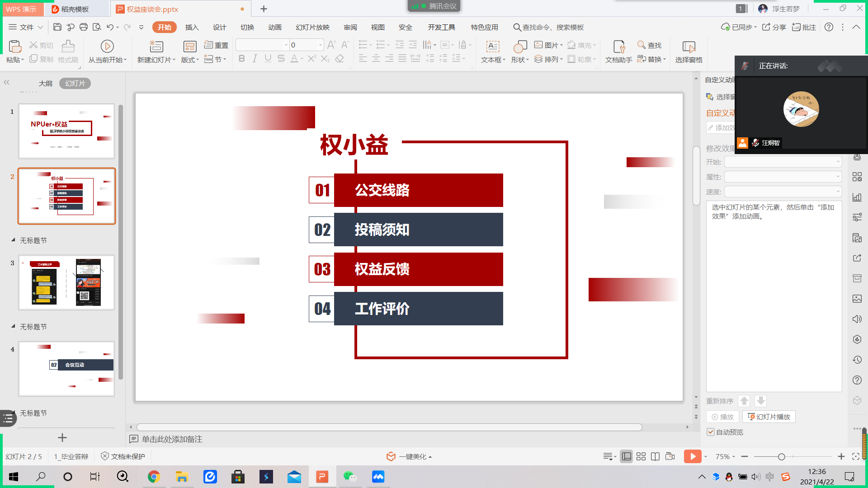The image size is (868, 488).
Task: Click the 幻灯片播放 button in animation pane
Action: 769,417
